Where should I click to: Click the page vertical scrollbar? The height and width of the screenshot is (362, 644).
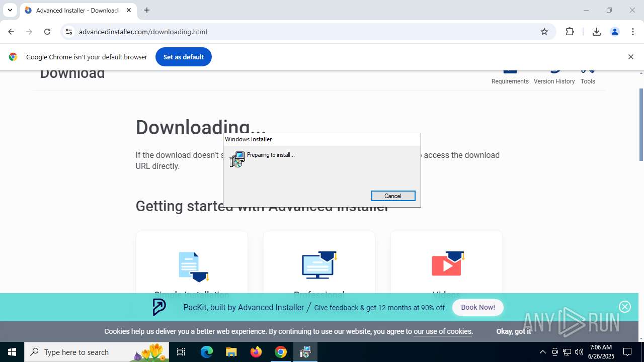[x=641, y=125]
